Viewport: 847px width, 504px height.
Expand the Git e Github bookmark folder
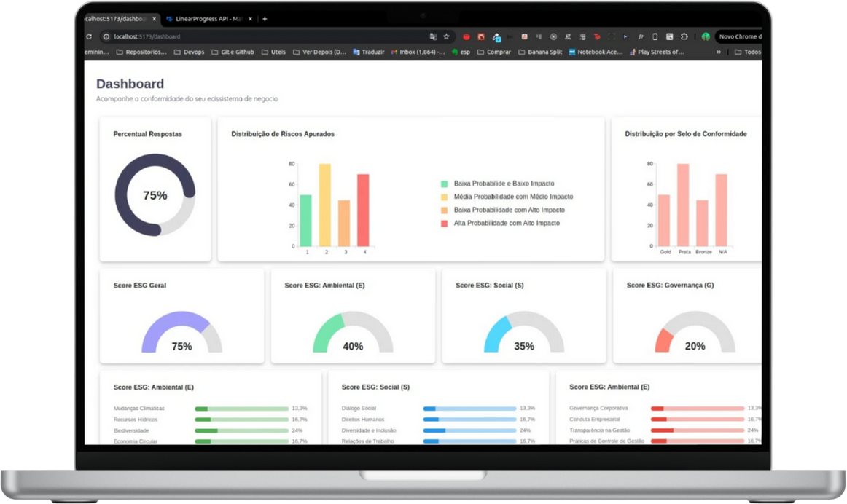point(232,52)
